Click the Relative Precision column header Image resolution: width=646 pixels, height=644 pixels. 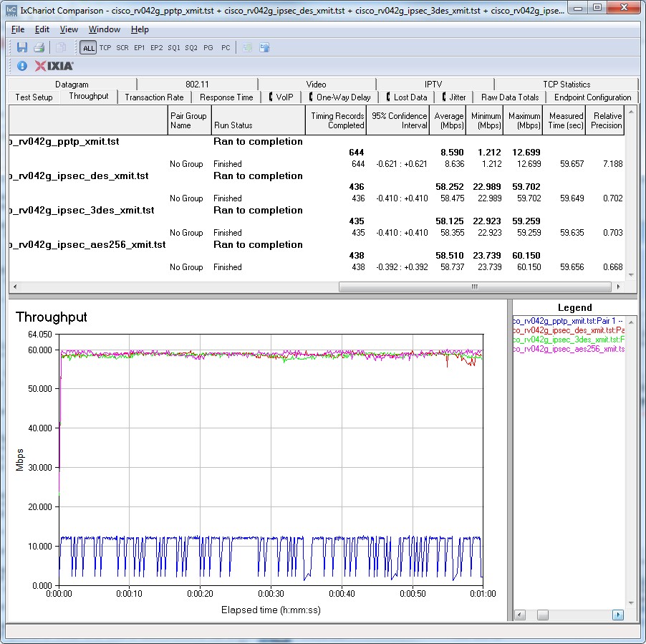pyautogui.click(x=604, y=120)
